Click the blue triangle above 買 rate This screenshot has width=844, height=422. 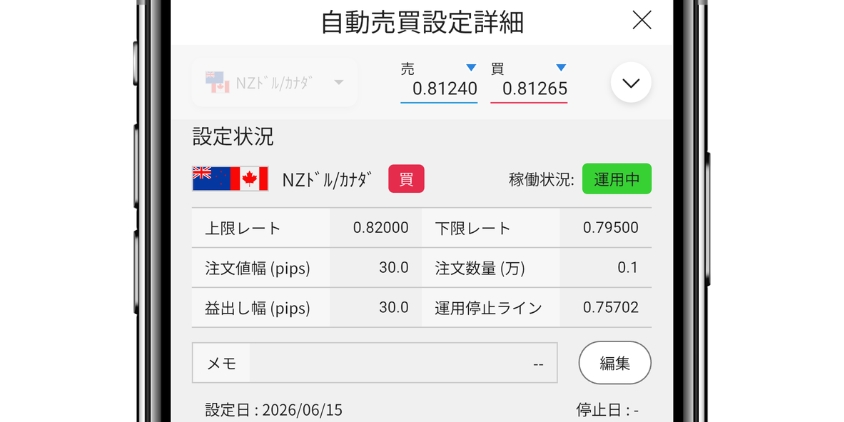coord(561,67)
